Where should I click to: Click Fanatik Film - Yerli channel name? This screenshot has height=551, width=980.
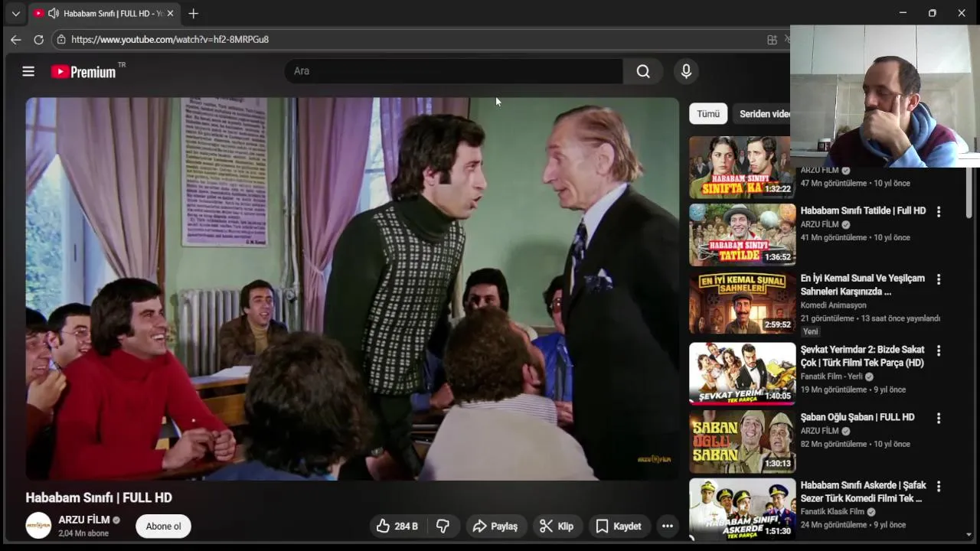tap(831, 377)
